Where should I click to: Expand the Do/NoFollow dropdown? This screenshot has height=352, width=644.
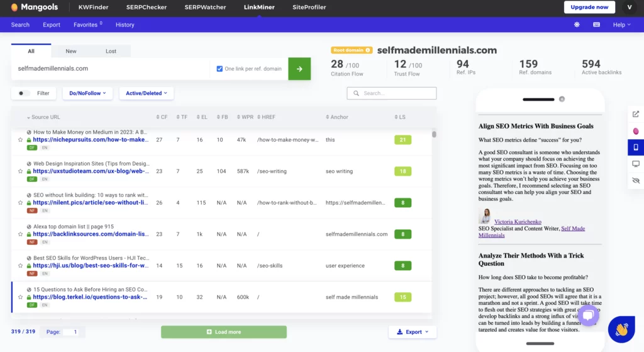87,93
